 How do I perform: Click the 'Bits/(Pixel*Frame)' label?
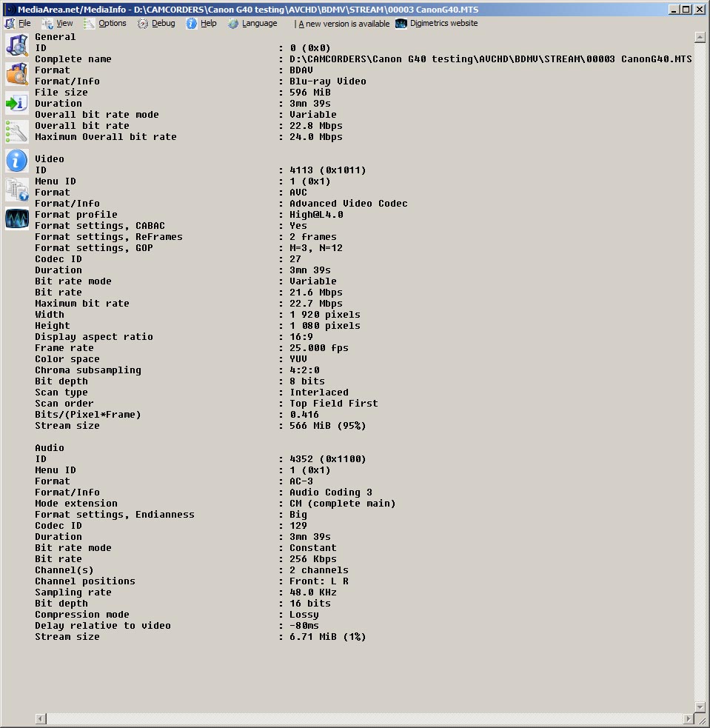click(x=87, y=415)
